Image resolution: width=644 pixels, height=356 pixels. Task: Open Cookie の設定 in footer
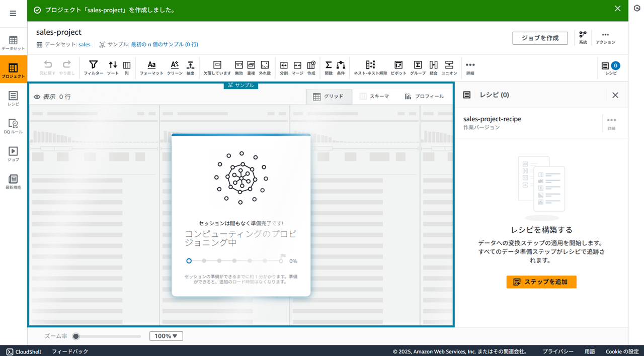pyautogui.click(x=622, y=351)
